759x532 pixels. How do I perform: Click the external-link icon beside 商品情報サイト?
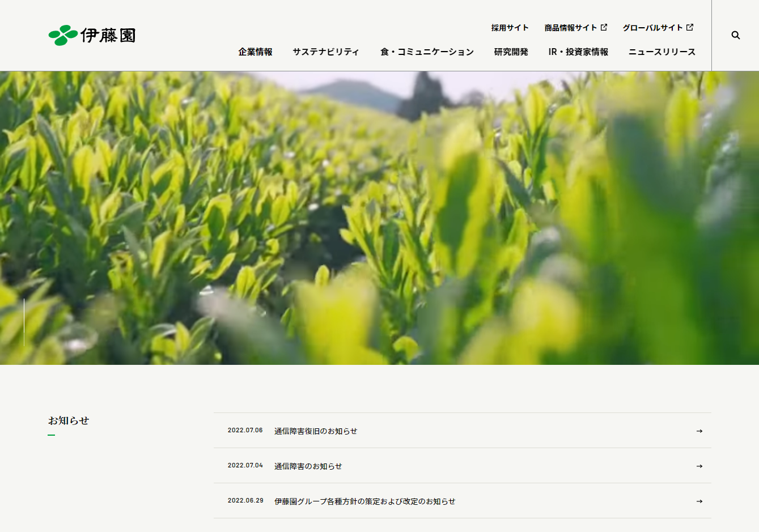click(x=604, y=26)
